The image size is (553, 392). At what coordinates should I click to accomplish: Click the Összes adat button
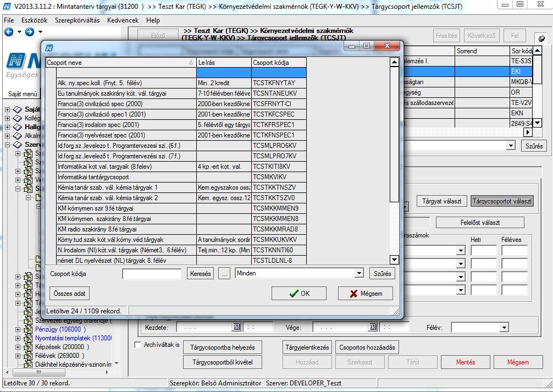coord(69,293)
